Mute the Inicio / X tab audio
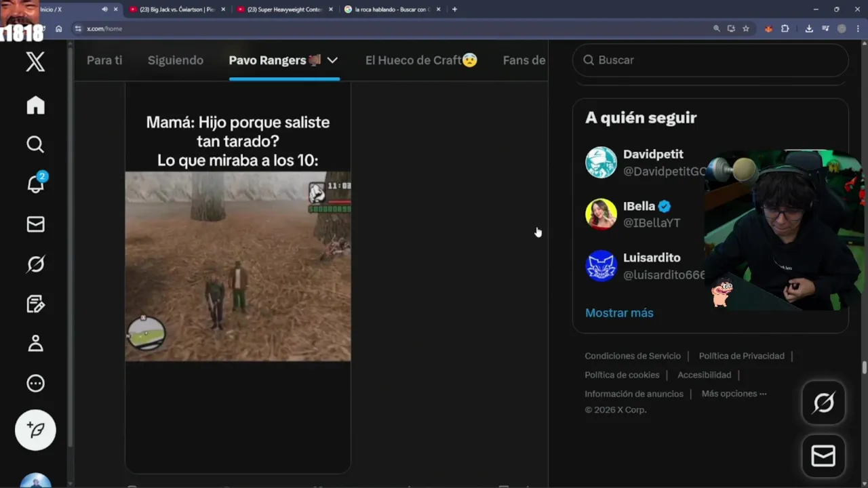The image size is (868, 488). point(104,9)
